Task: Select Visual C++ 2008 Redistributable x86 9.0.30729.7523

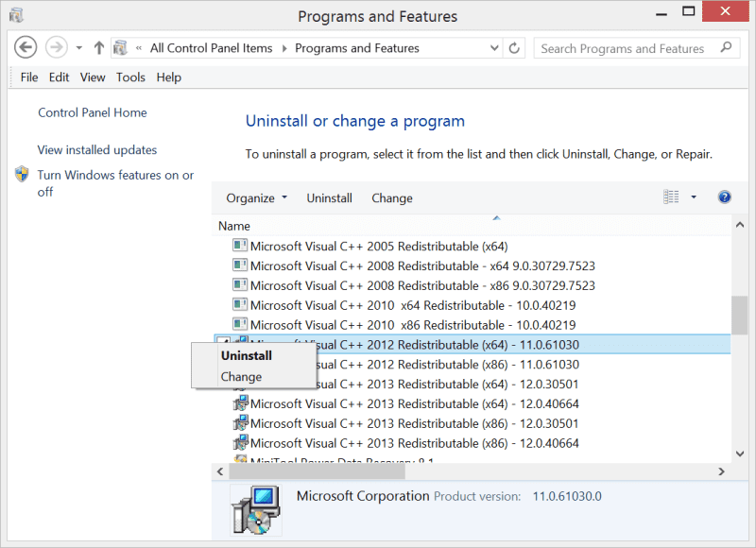Action: 422,285
